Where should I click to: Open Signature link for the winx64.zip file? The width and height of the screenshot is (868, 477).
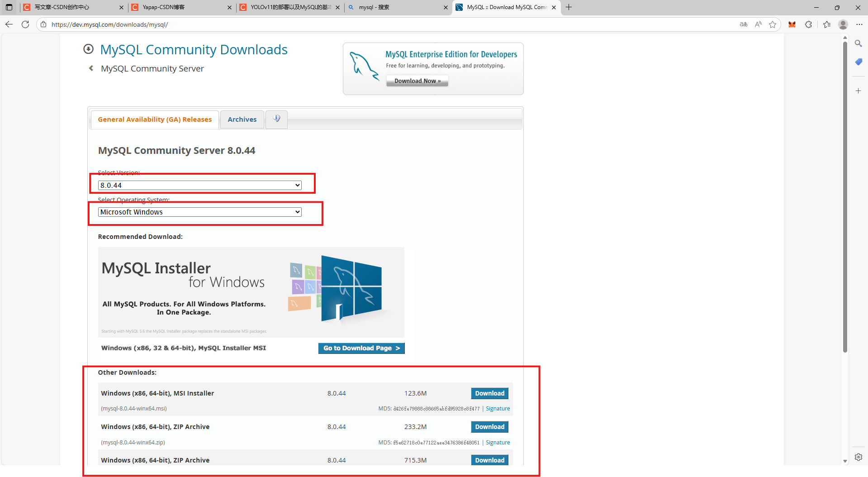[498, 443]
